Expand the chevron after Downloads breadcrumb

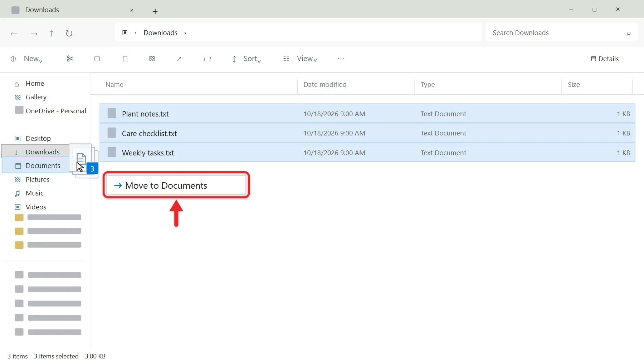[185, 33]
